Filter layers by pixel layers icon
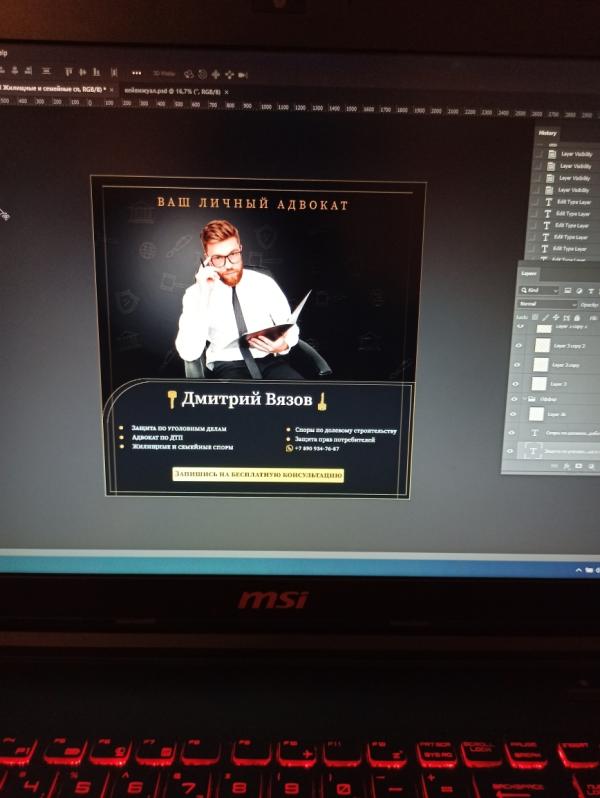 coord(567,291)
